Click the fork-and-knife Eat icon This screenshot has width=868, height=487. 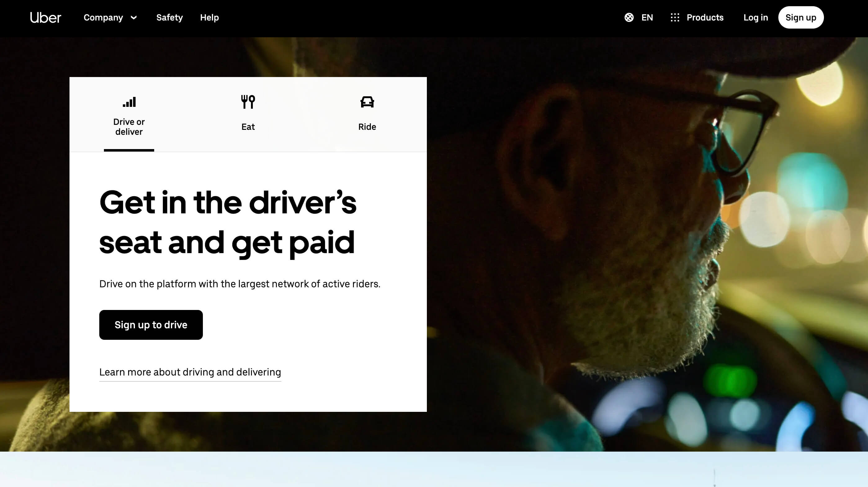point(248,102)
